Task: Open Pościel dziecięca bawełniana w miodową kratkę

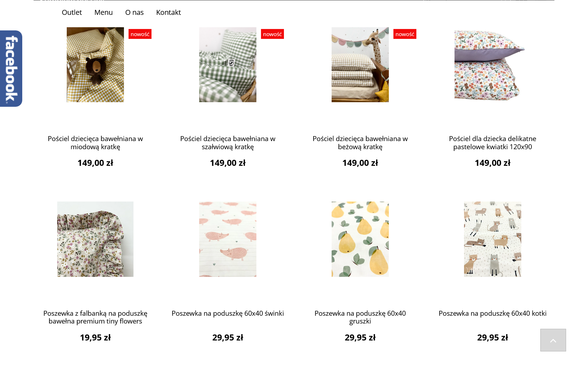Action: 95,142
